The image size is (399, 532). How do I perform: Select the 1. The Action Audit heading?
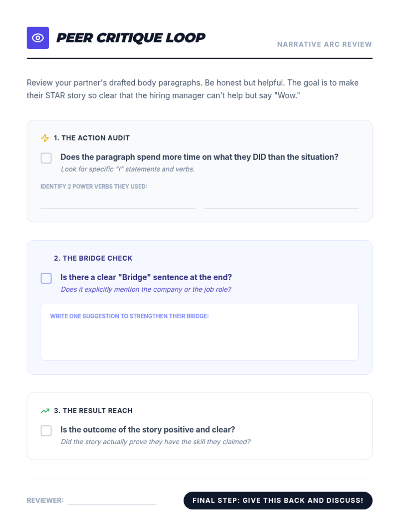[92, 138]
